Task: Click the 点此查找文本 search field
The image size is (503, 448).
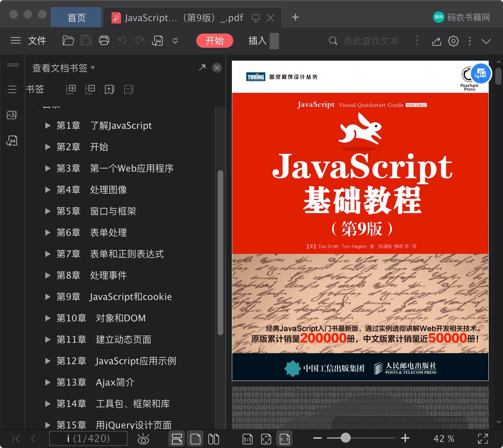Action: point(371,41)
